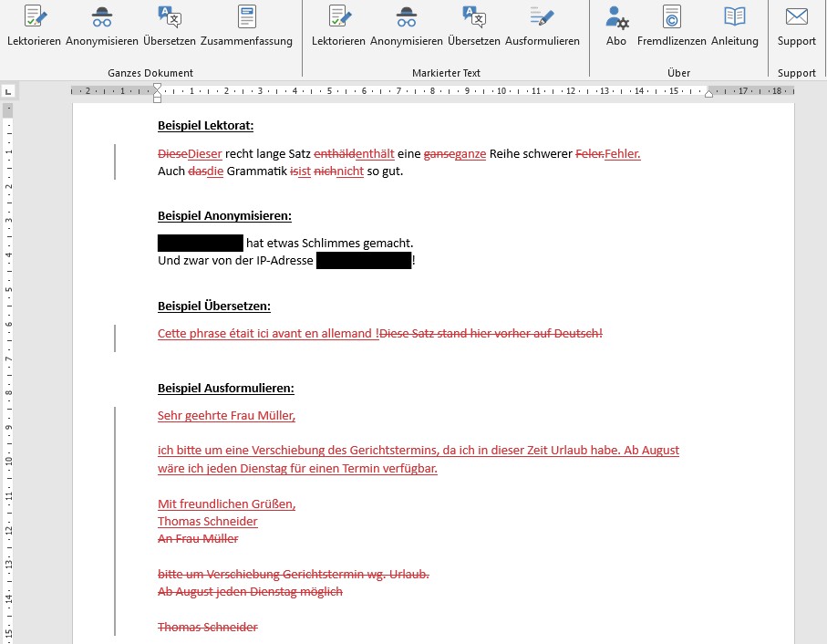Open the Anleitung manual

735,26
